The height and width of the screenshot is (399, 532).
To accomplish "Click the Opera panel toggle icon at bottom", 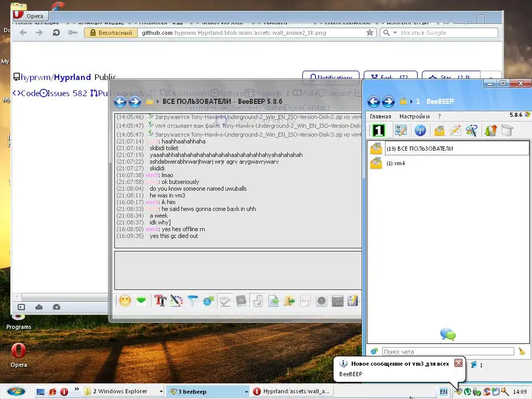I will point(21,307).
